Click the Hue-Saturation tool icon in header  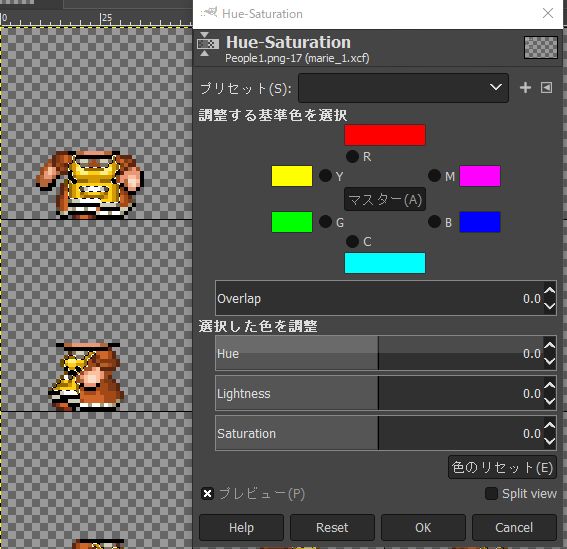click(x=208, y=44)
